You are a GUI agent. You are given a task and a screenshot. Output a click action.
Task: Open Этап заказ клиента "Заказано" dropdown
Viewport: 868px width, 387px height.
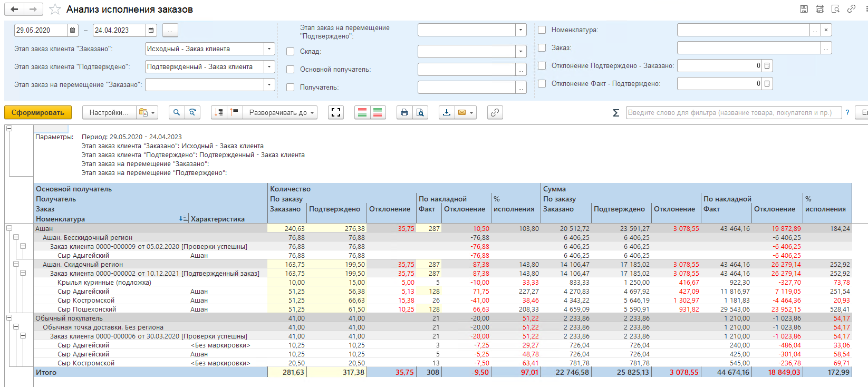coord(269,49)
